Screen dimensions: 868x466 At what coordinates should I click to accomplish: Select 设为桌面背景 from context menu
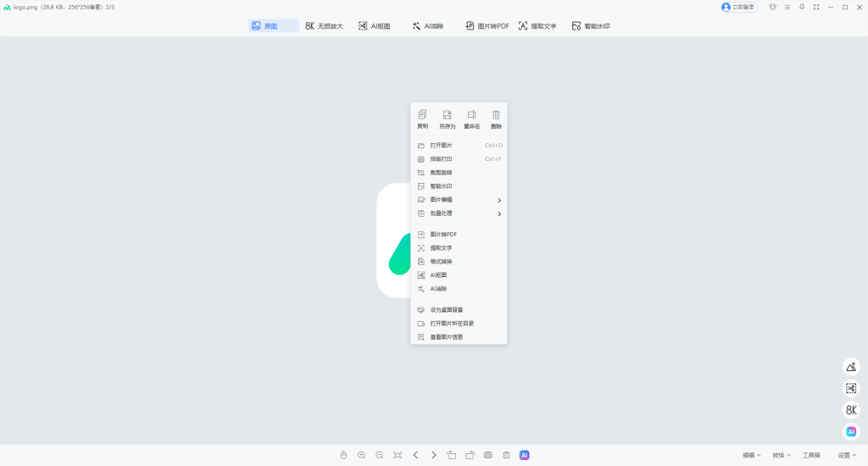(x=446, y=310)
